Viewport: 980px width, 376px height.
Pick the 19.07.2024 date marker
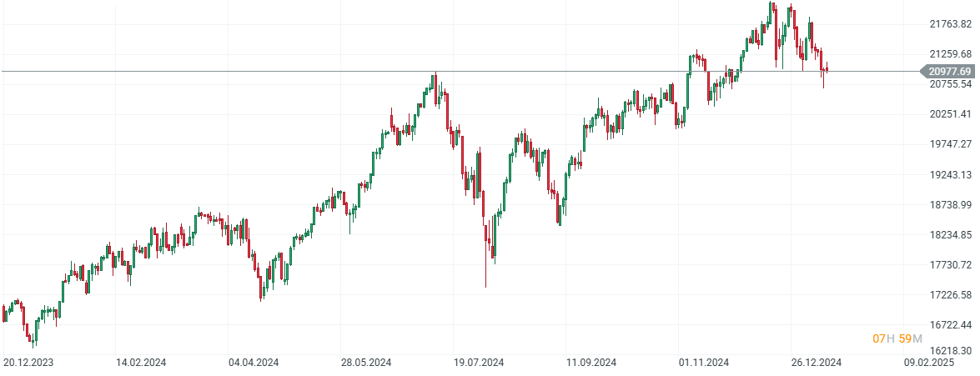pyautogui.click(x=479, y=363)
